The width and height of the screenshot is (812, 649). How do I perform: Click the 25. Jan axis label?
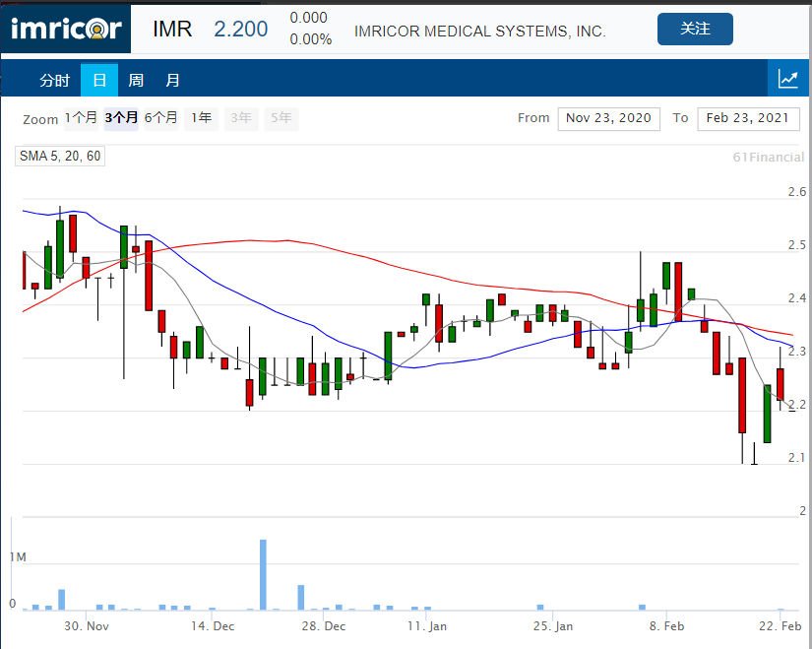pos(553,625)
